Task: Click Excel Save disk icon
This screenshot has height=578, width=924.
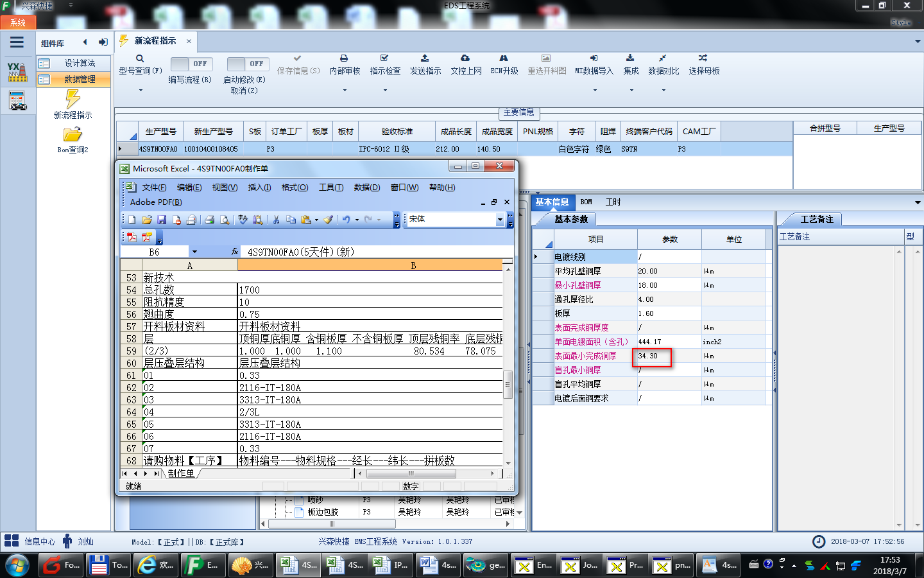Action: tap(162, 220)
